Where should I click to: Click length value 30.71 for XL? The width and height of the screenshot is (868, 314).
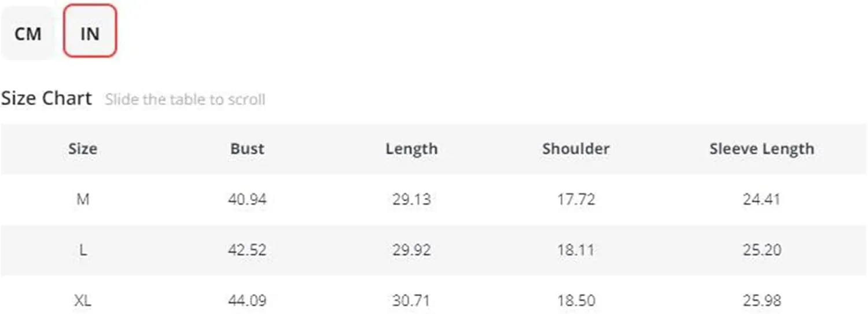click(x=411, y=301)
